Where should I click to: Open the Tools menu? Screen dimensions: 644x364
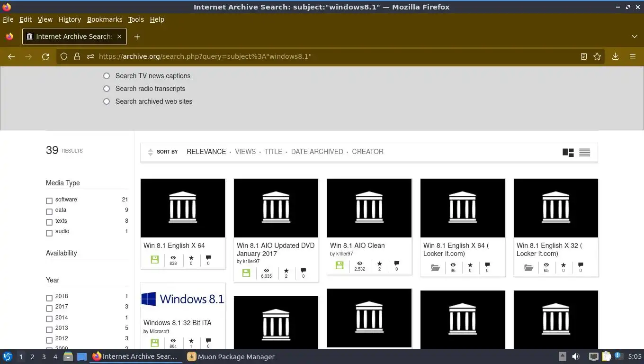pos(136,19)
